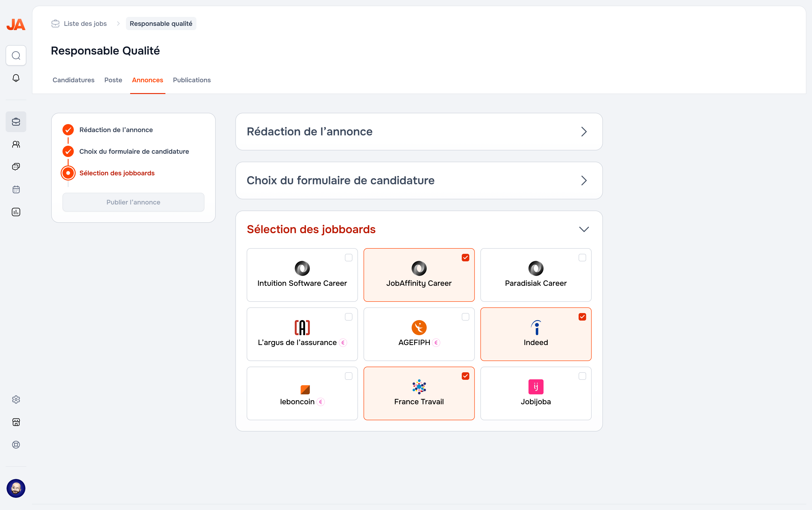Check the Jobijoba jobboard
The width and height of the screenshot is (812, 510).
coord(582,376)
